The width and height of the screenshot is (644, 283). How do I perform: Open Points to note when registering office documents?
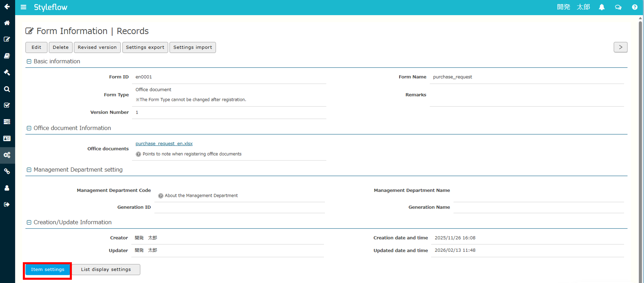click(192, 154)
